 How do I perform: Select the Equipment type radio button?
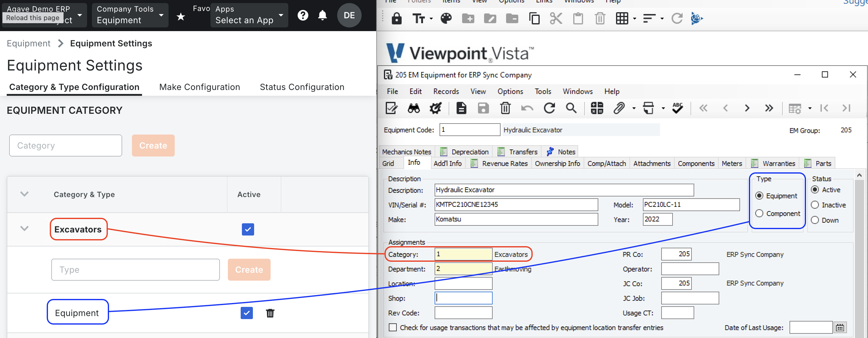pyautogui.click(x=759, y=196)
